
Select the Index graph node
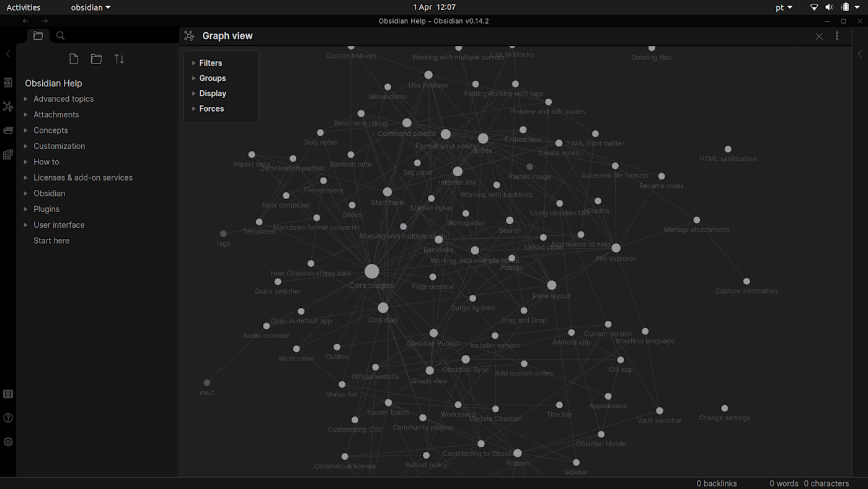tap(483, 138)
